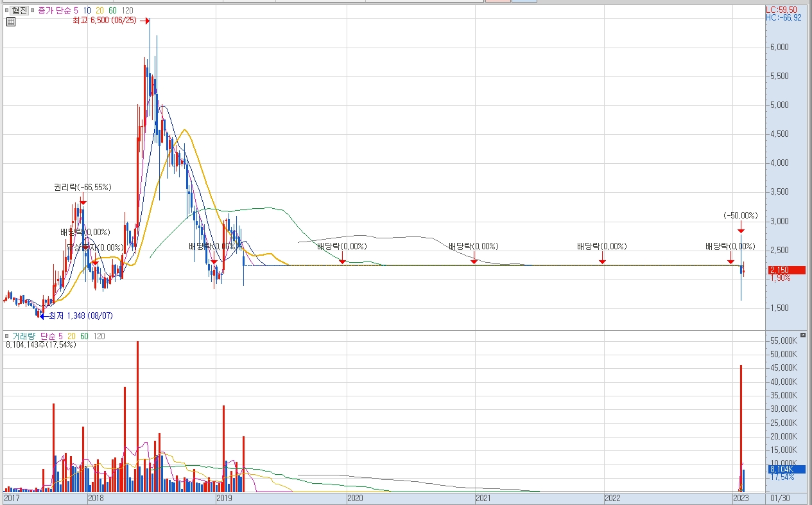Click the 2018 label on time axis
This screenshot has width=812, height=505.
tap(96, 499)
